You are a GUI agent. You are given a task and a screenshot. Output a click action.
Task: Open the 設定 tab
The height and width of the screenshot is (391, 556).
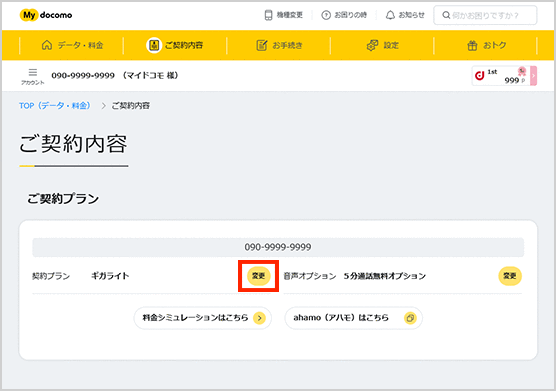(382, 45)
